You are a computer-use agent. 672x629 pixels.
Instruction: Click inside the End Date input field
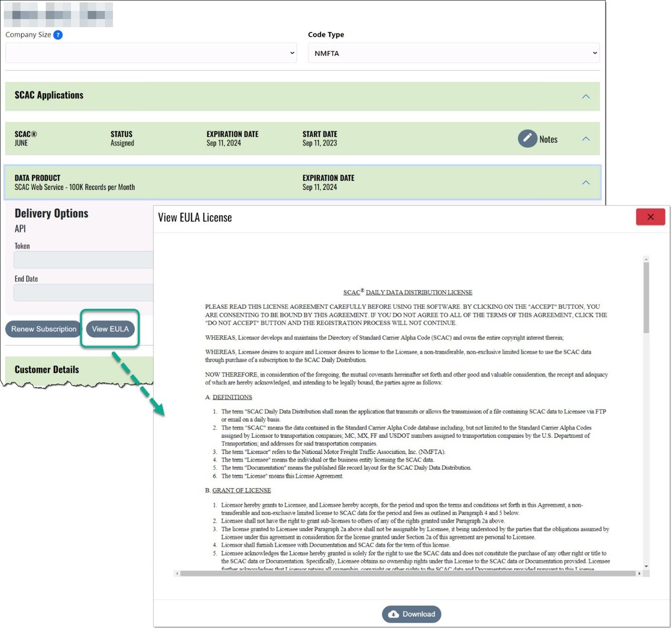pyautogui.click(x=81, y=293)
